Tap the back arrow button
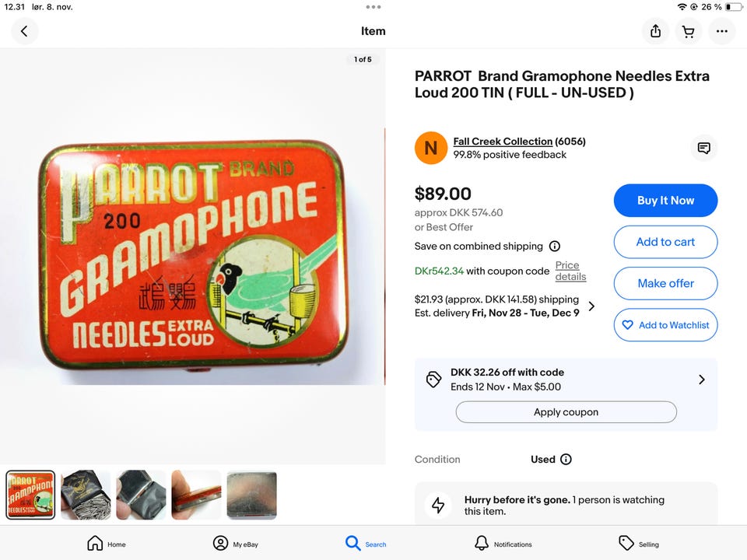The width and height of the screenshot is (747, 560). [24, 31]
